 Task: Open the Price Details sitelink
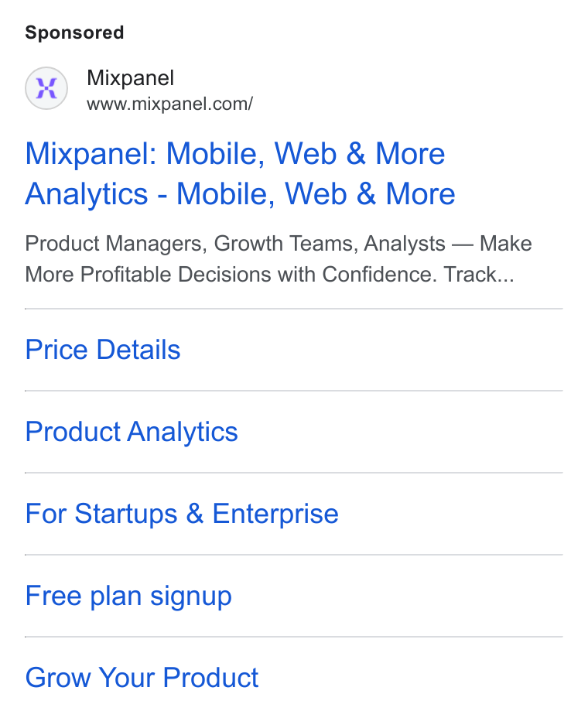103,350
